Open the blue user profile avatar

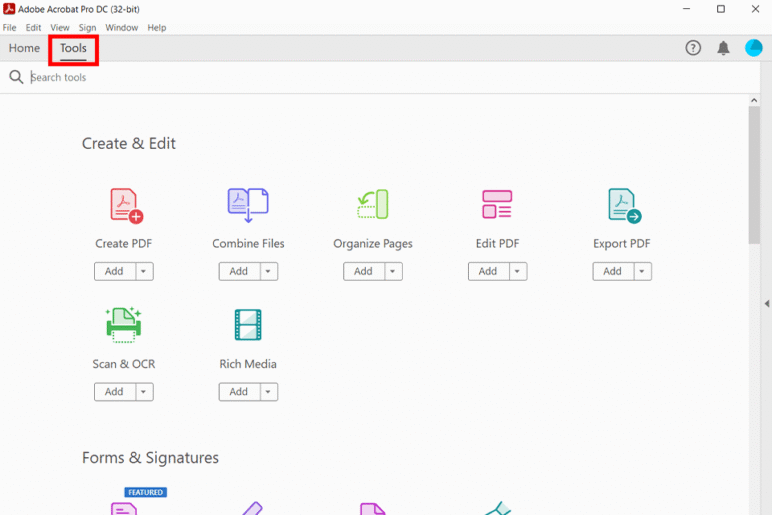[753, 48]
